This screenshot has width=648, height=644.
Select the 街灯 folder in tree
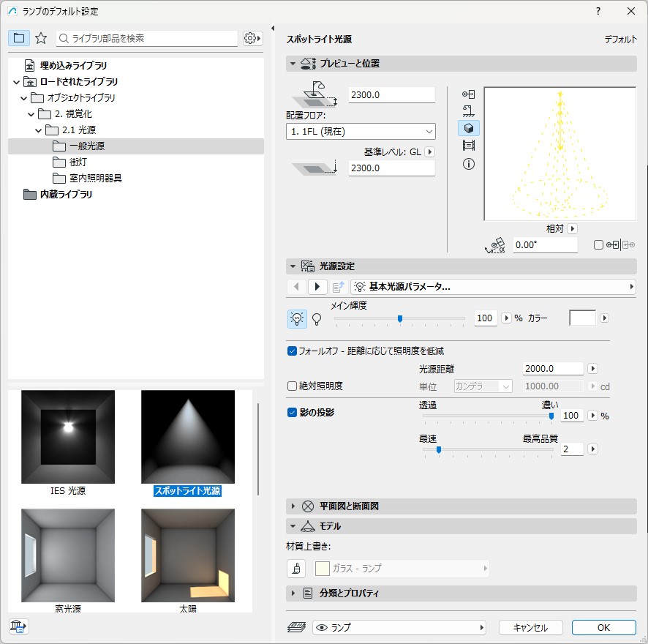pyautogui.click(x=78, y=162)
